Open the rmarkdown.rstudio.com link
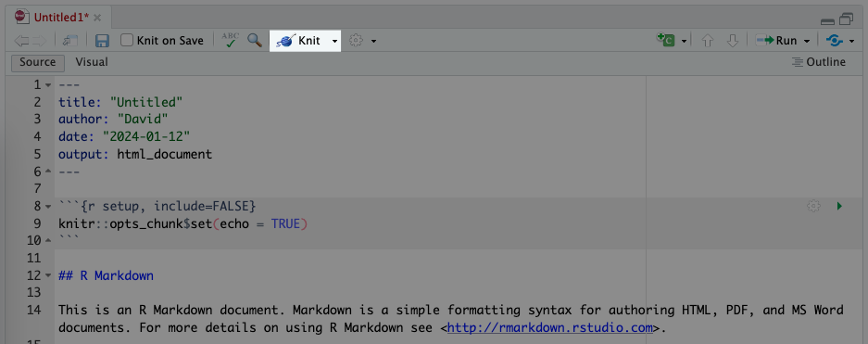This screenshot has height=344, width=868. 550,327
